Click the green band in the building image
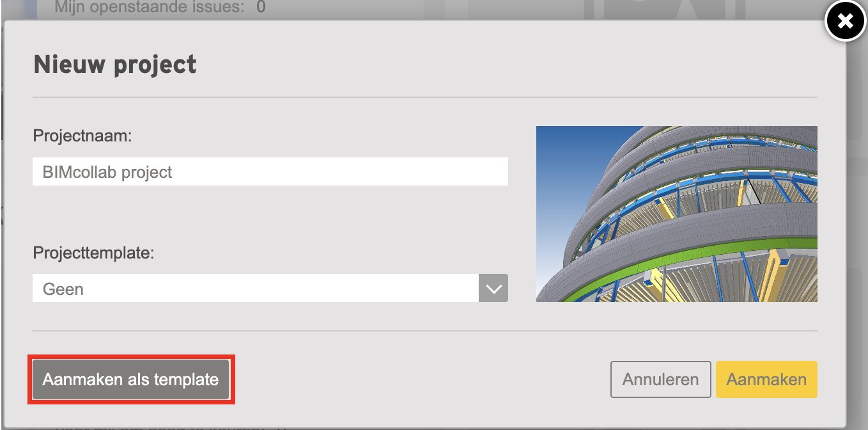The height and width of the screenshot is (430, 868). coord(735,255)
